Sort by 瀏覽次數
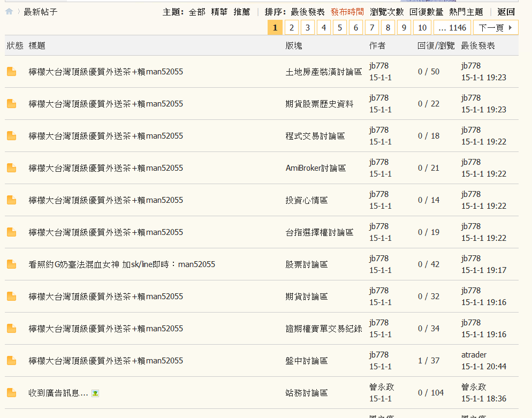The width and height of the screenshot is (532, 418). pyautogui.click(x=387, y=12)
